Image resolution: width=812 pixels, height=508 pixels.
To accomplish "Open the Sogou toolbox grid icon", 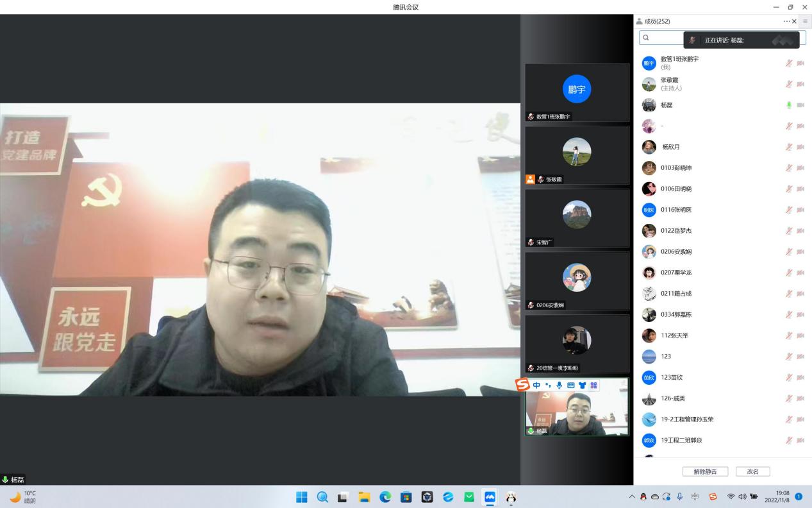I will (593, 385).
